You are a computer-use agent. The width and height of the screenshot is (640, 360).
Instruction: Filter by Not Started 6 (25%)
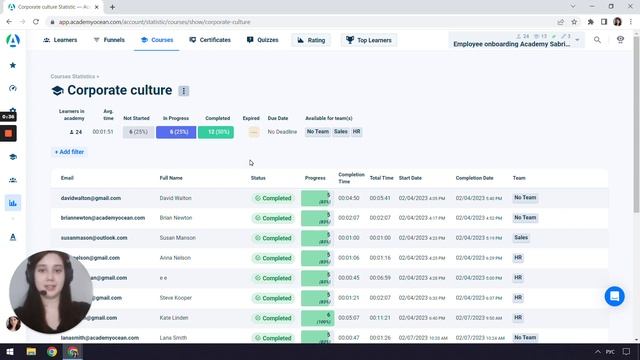(x=138, y=132)
